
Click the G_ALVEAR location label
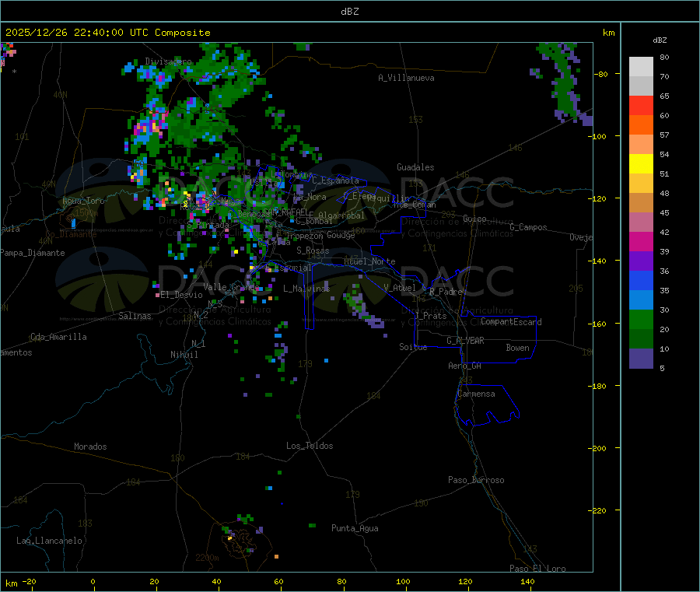pyautogui.click(x=466, y=341)
